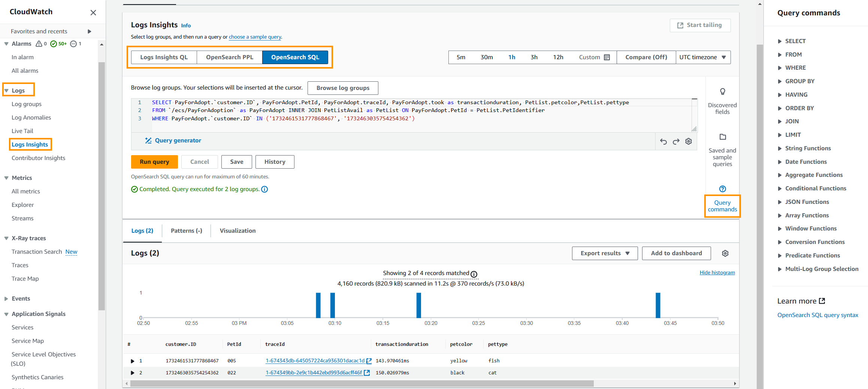Image resolution: width=868 pixels, height=389 pixels.
Task: Expand the Export results dropdown
Action: pyautogui.click(x=604, y=253)
